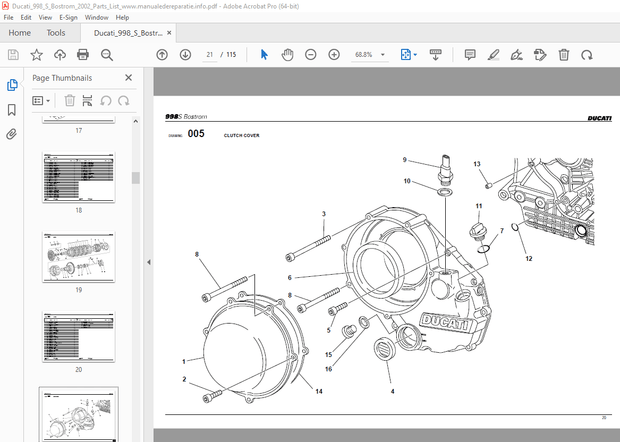Open the Help menu

pos(122,17)
